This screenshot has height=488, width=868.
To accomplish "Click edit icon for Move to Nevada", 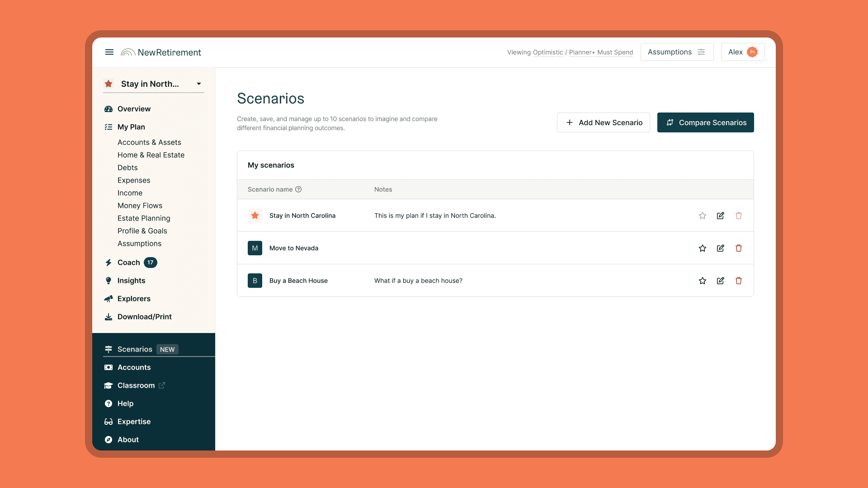I will click(x=720, y=248).
